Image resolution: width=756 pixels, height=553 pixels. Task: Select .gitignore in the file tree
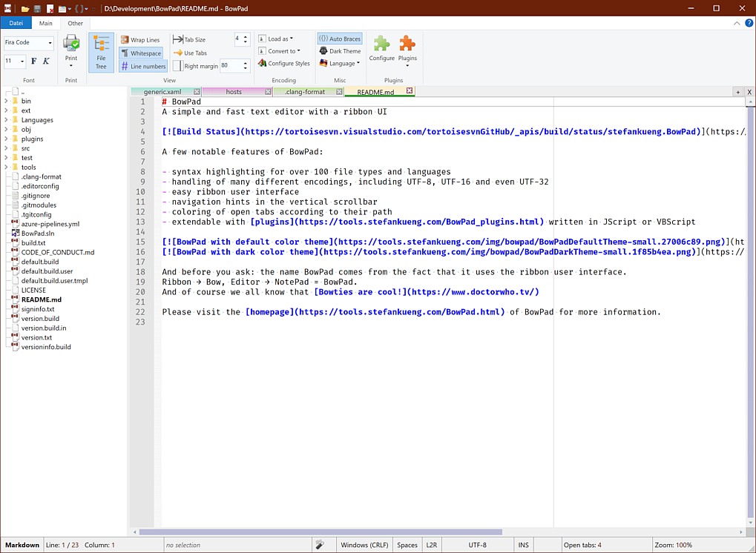[x=35, y=196]
